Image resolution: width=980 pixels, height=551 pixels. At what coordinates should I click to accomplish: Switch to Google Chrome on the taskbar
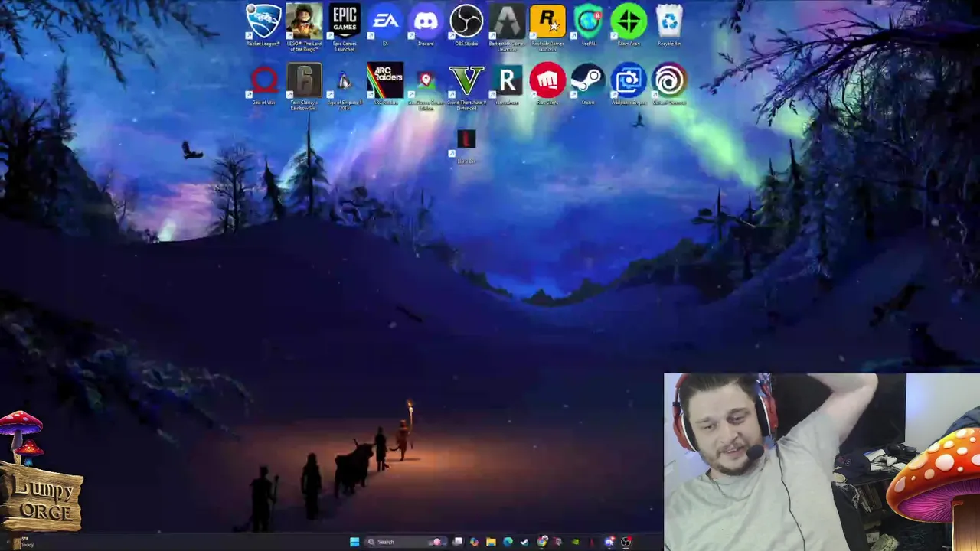pos(542,542)
